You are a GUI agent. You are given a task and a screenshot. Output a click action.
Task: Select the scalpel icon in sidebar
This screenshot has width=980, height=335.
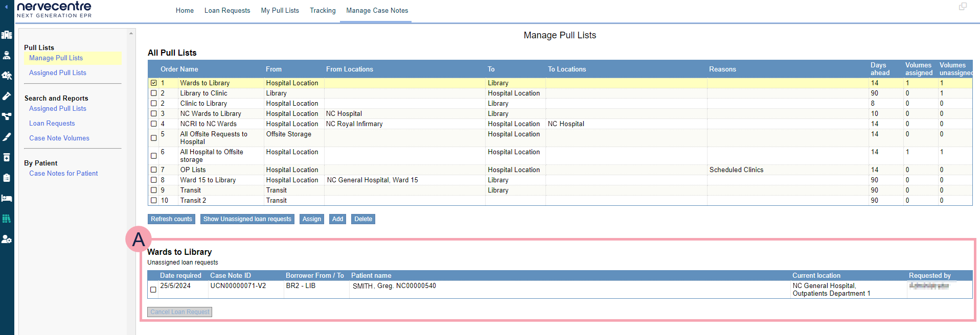coord(7,137)
